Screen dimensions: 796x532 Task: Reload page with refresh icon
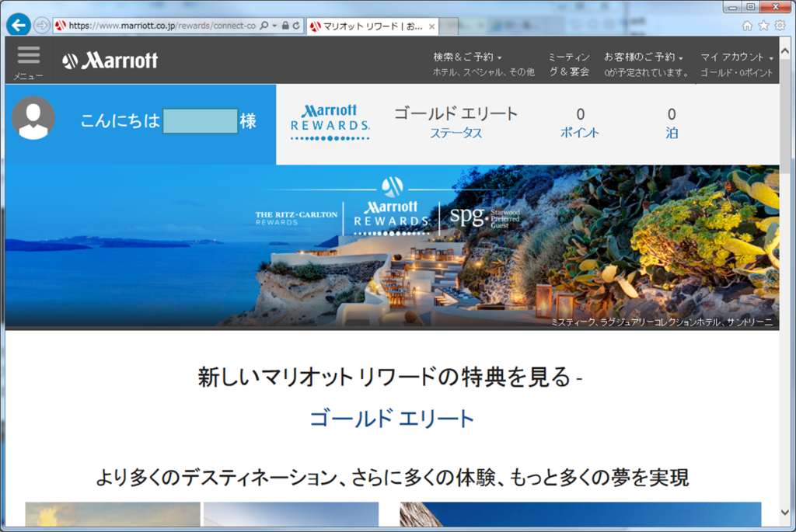296,26
